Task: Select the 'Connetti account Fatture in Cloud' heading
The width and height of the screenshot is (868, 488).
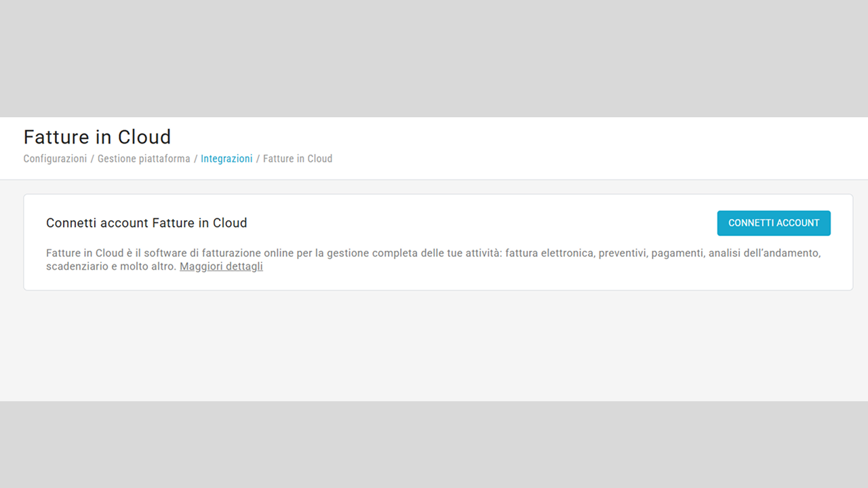Action: coord(146,223)
